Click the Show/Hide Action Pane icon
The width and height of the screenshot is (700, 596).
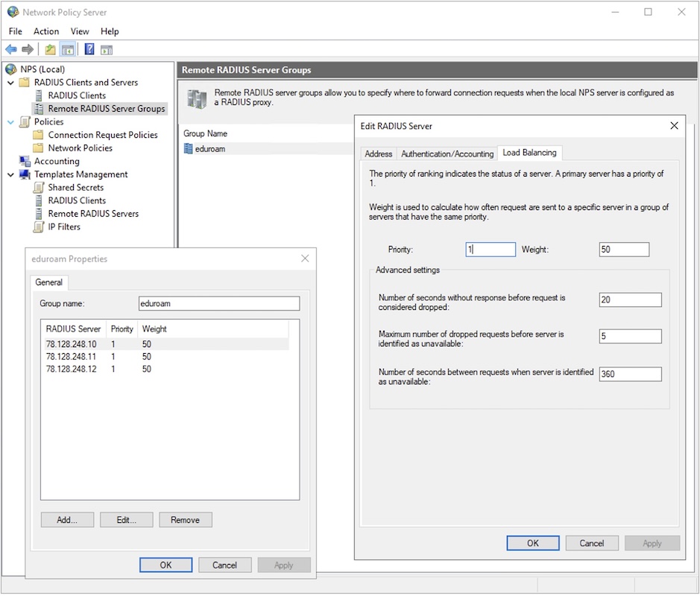107,50
